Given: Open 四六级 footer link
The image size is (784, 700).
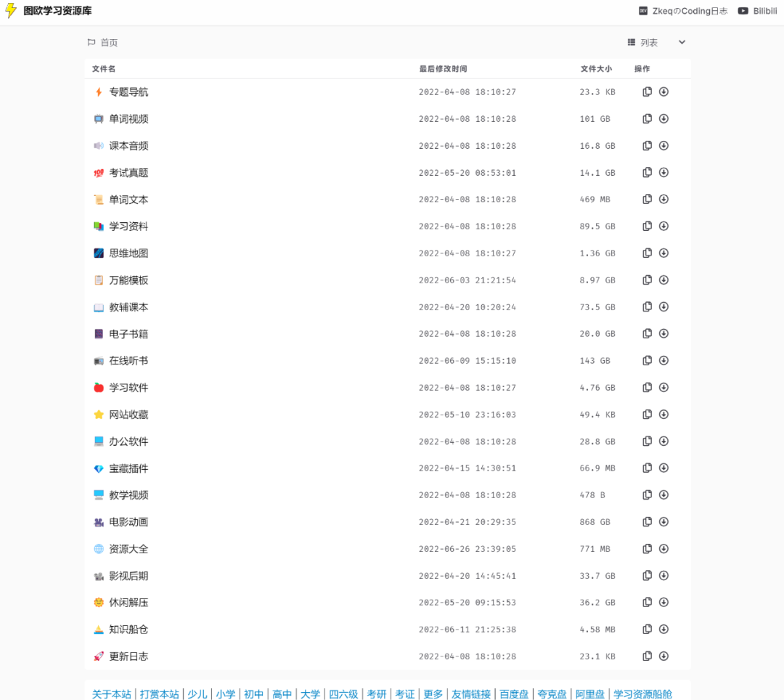Looking at the screenshot, I should 343,694.
